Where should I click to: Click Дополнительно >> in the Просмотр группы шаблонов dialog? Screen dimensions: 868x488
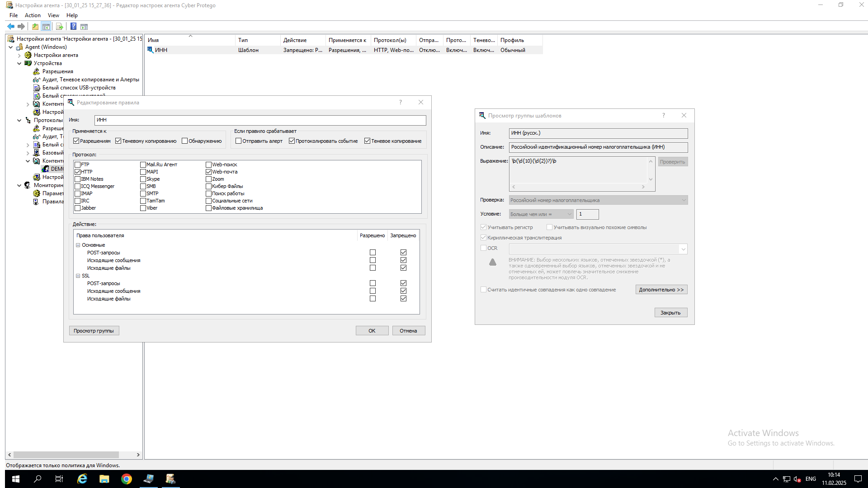click(661, 290)
